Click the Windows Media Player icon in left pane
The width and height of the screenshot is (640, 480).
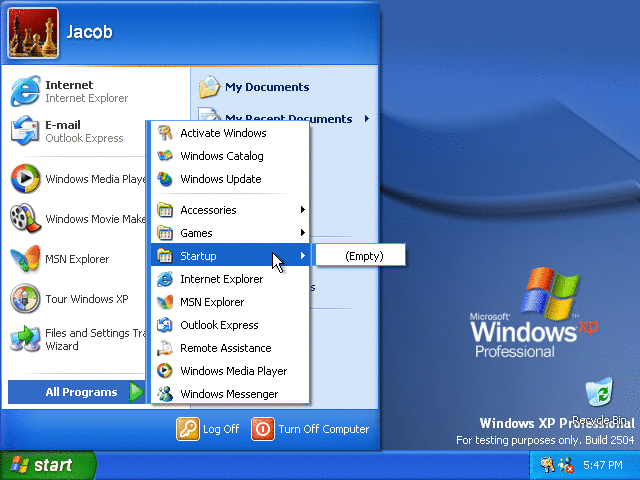[x=25, y=178]
